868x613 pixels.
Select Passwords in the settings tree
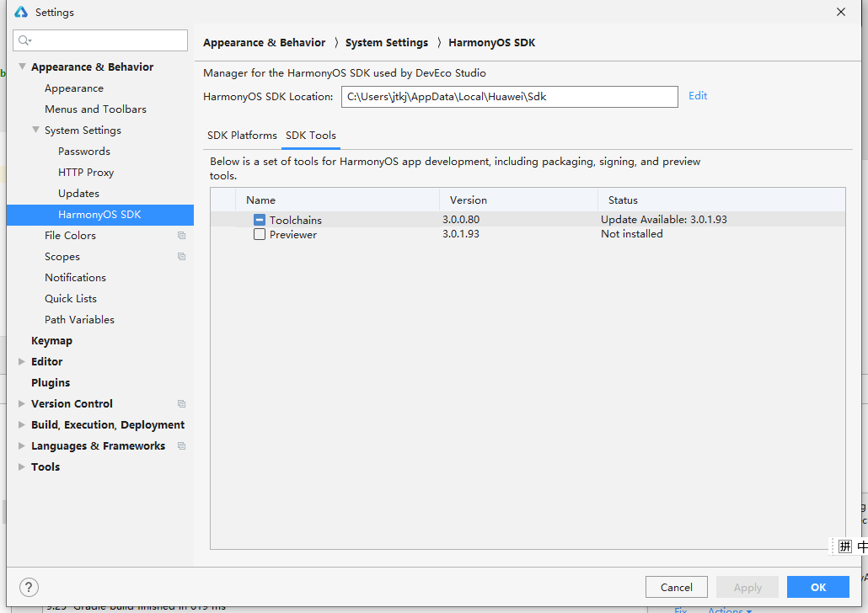84,152
